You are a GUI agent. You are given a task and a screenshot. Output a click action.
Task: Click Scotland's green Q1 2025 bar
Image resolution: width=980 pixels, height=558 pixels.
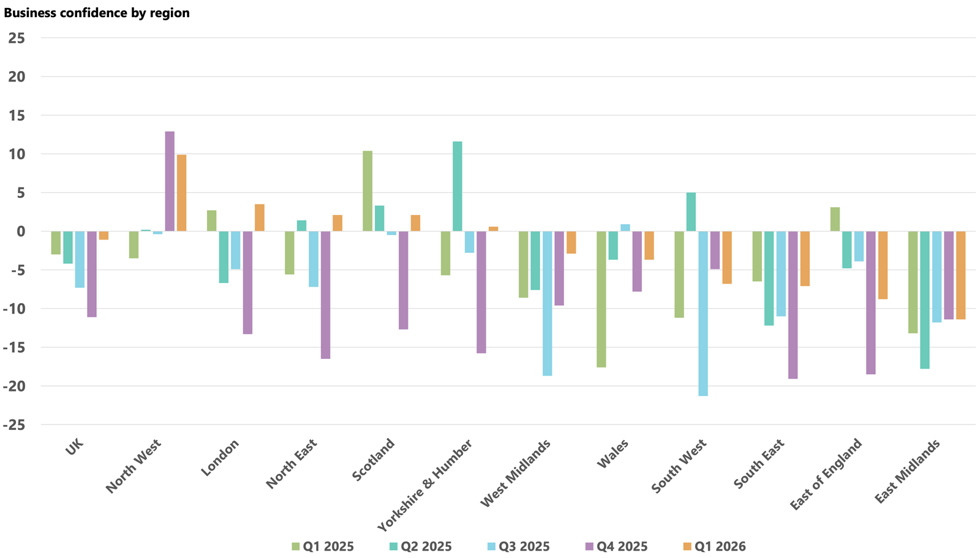pos(367,191)
